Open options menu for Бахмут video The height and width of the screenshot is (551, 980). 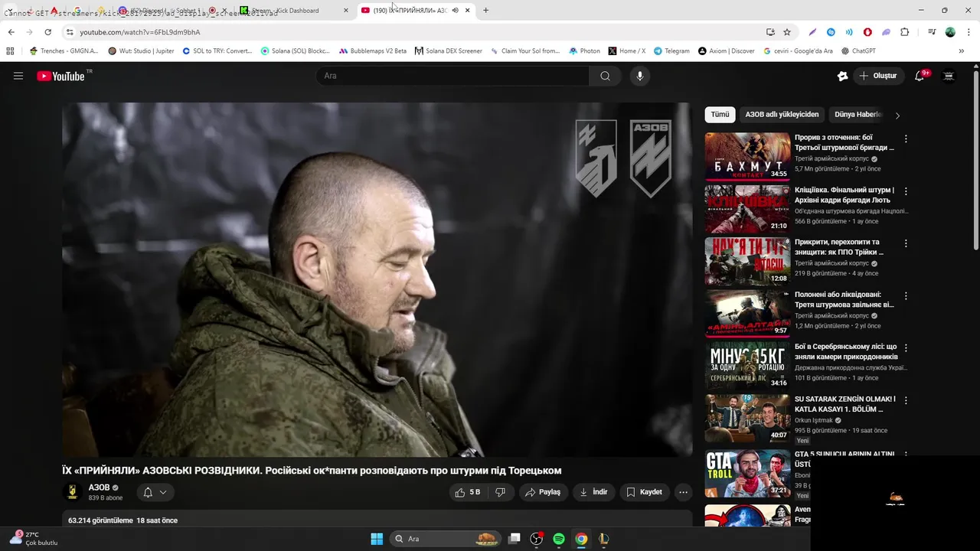[906, 139]
